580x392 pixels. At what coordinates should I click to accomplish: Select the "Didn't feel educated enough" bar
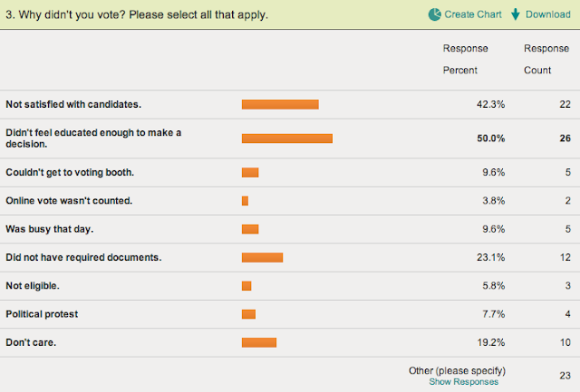coord(286,139)
